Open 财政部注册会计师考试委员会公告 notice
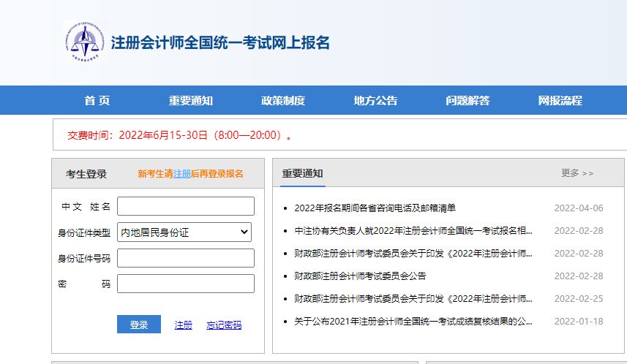 pyautogui.click(x=360, y=276)
